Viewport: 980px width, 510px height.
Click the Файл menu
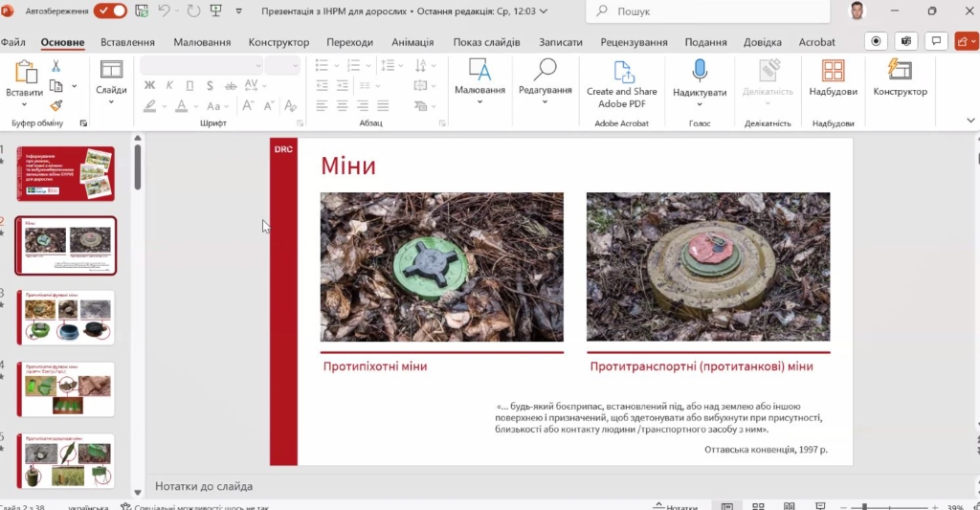[x=12, y=42]
